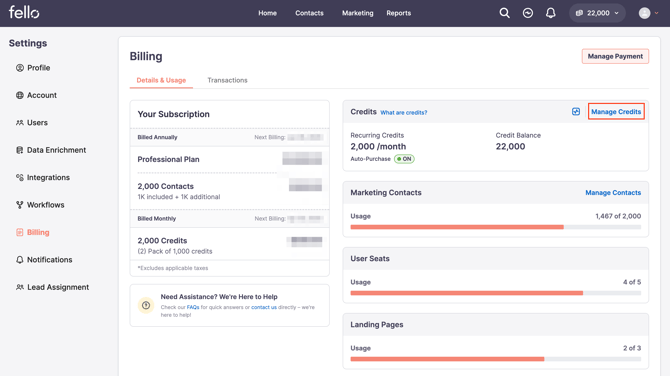Click the credits chart icon beside Manage Credits
Screen dimensions: 670x376
pos(576,112)
